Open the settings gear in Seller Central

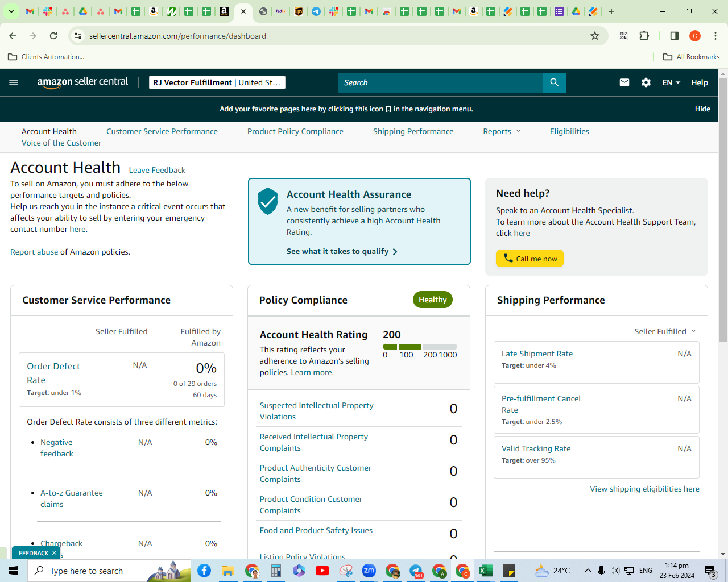pos(646,82)
